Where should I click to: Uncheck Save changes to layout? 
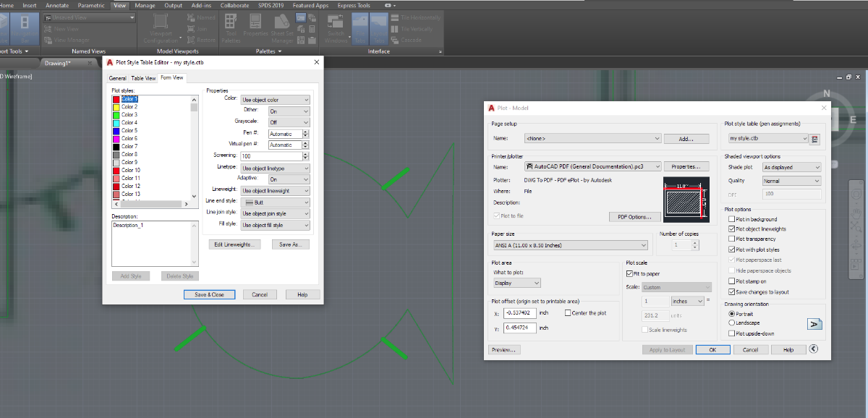coord(731,292)
